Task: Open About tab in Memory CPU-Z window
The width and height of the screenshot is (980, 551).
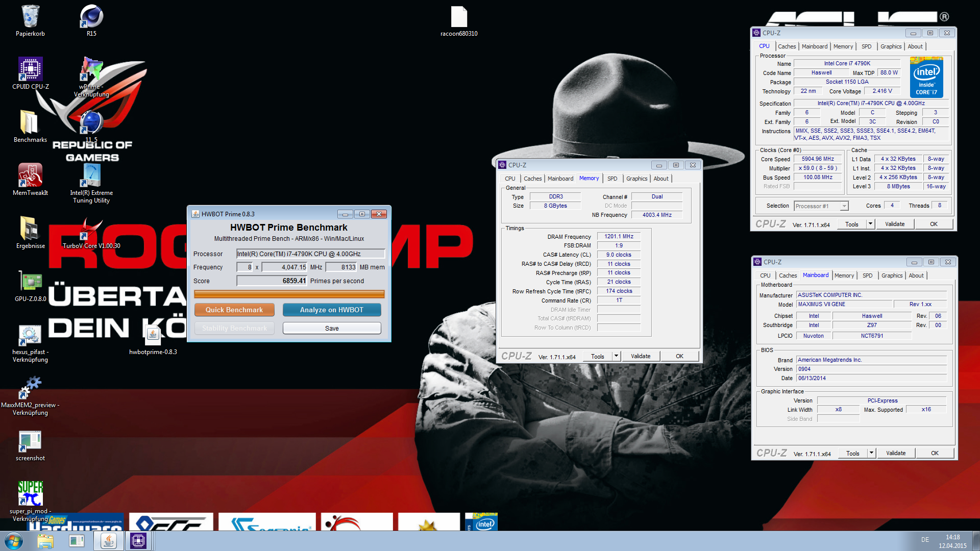Action: [661, 179]
